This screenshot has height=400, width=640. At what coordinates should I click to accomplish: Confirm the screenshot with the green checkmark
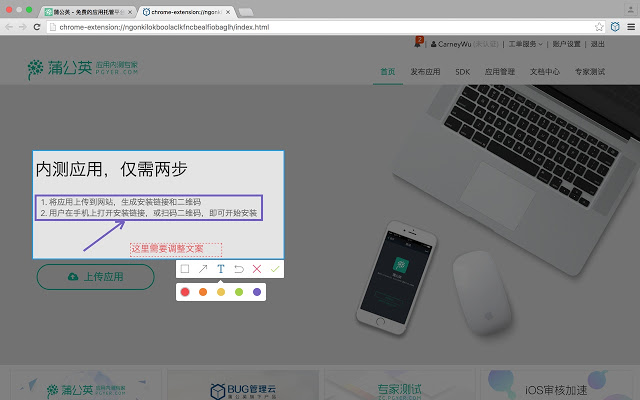coord(275,269)
